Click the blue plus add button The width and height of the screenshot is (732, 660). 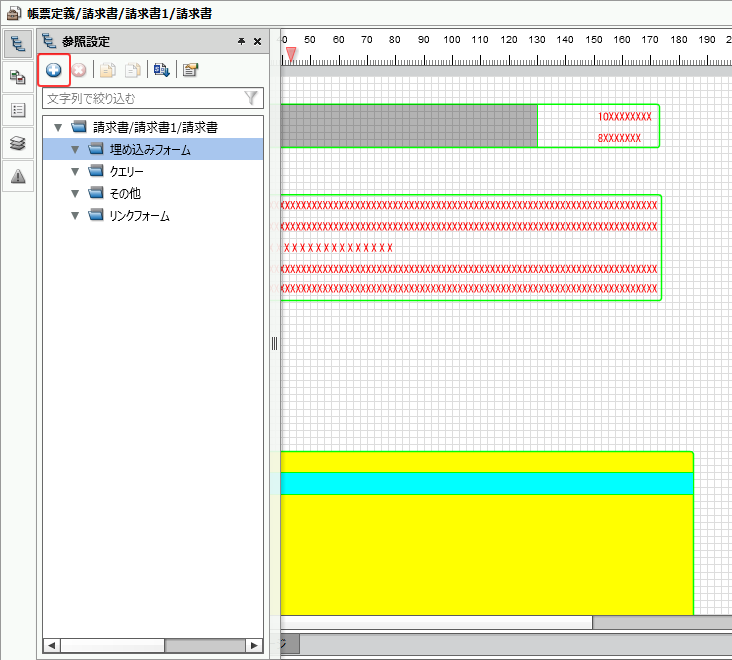54,70
